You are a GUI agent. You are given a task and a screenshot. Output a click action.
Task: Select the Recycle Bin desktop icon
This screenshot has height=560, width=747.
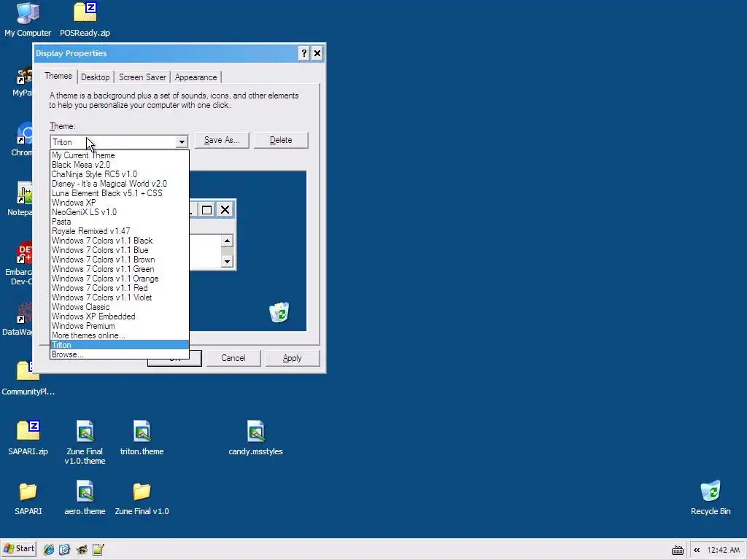pyautogui.click(x=711, y=498)
